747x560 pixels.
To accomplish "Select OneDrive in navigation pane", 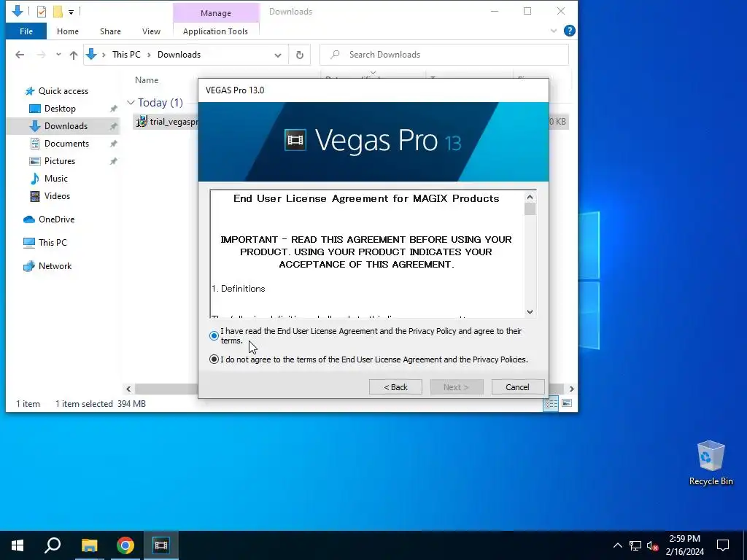I will click(x=56, y=219).
